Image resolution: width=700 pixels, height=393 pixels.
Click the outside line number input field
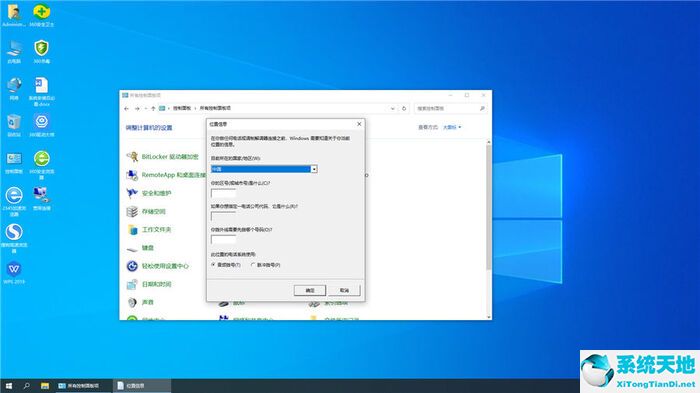223,240
